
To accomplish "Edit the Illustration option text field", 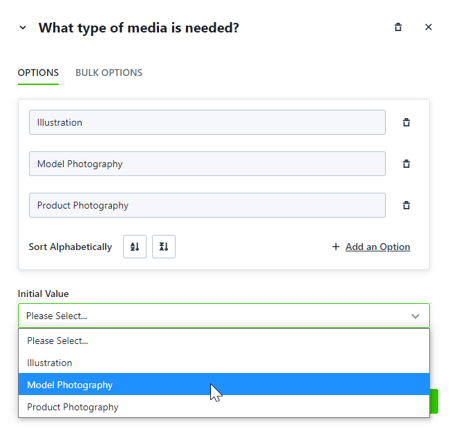I will point(207,122).
